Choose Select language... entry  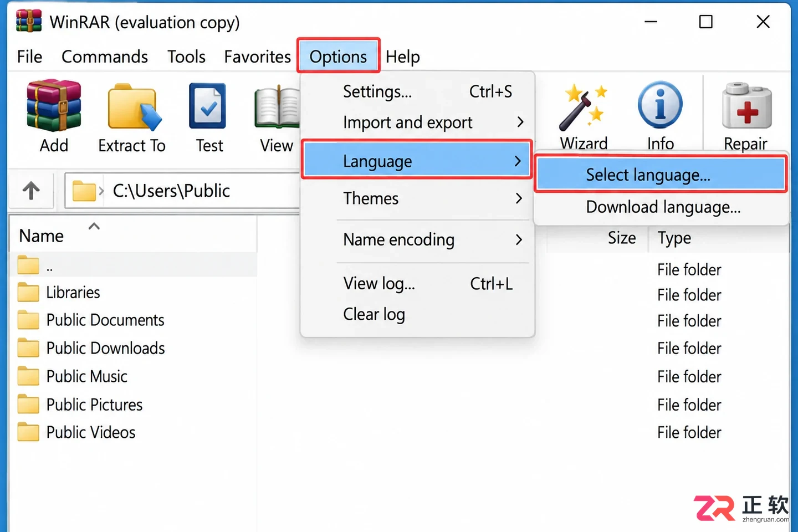coord(661,175)
